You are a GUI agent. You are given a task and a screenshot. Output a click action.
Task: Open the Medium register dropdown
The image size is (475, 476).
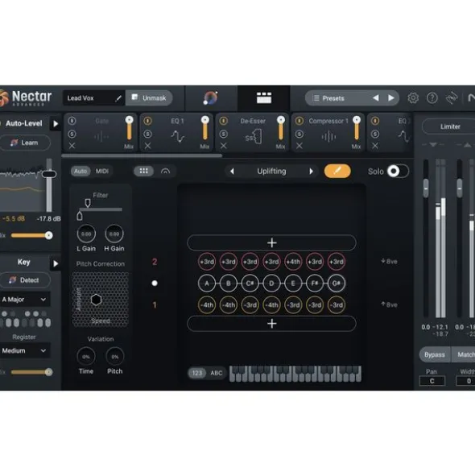point(24,350)
